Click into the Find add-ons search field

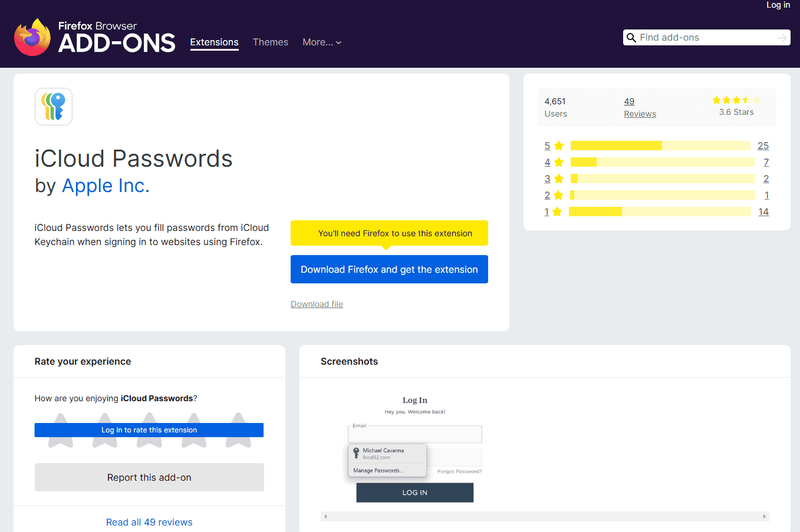coord(706,38)
